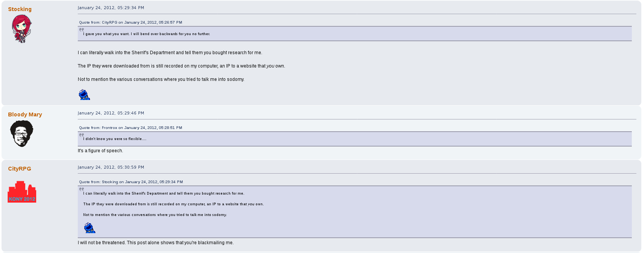Click the Cookie Monster emoticon inside CityRPG's quoted block
The width and height of the screenshot is (644, 253).
90,228
